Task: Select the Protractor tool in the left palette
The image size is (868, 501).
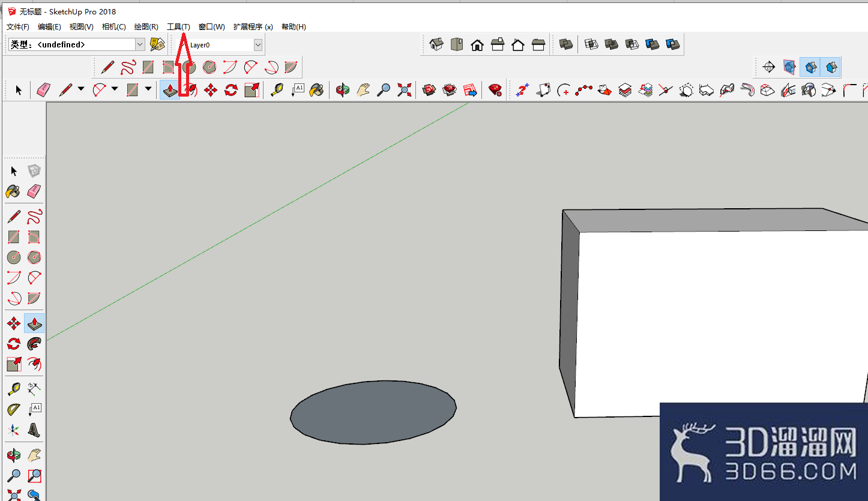Action: (14, 409)
